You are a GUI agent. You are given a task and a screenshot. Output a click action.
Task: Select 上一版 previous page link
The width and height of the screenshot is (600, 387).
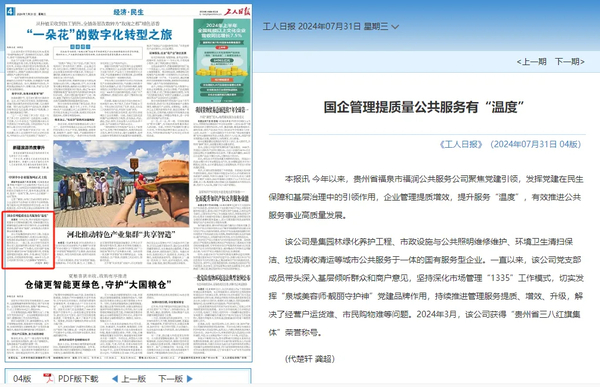coord(134,379)
